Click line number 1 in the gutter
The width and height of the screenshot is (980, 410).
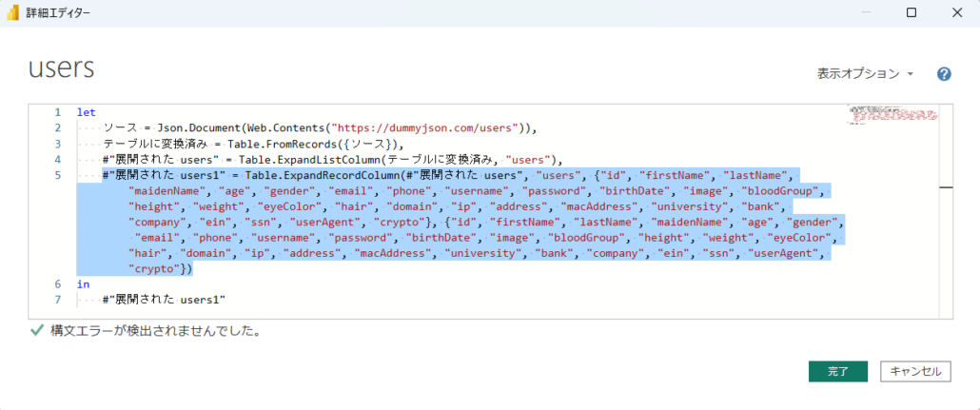[x=58, y=112]
